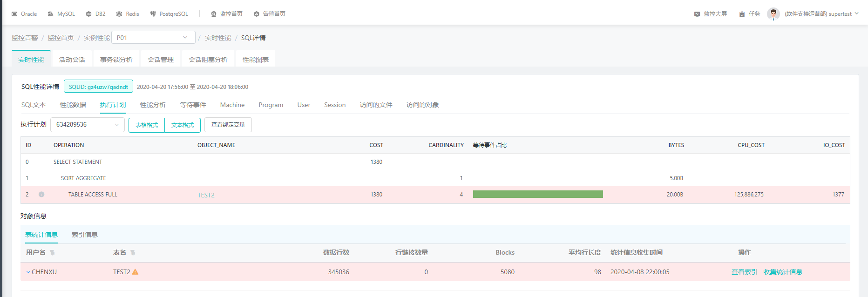Screen dimensions: 868x297
Task: Go to 实时性能 breadcrumb
Action: [x=218, y=38]
